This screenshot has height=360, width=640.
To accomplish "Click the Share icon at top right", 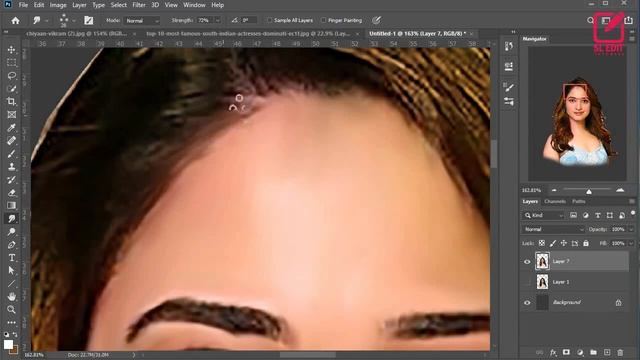I will (629, 20).
